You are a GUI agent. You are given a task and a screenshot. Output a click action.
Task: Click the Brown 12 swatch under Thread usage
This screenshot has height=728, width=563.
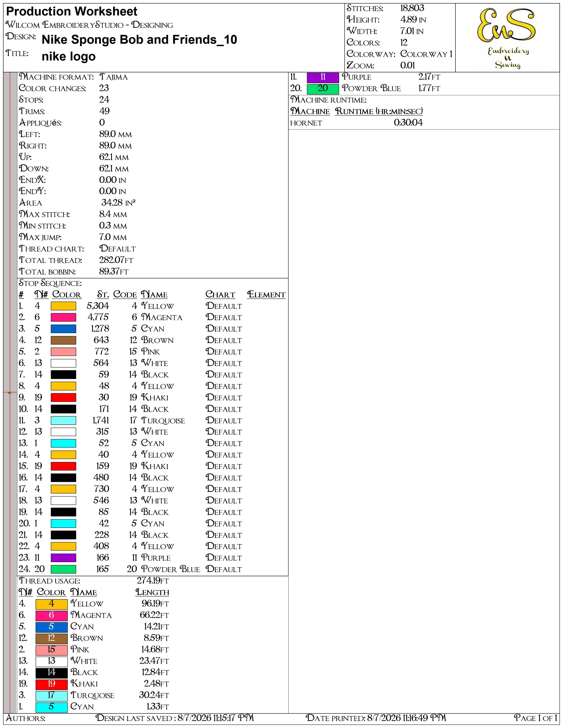click(x=51, y=638)
